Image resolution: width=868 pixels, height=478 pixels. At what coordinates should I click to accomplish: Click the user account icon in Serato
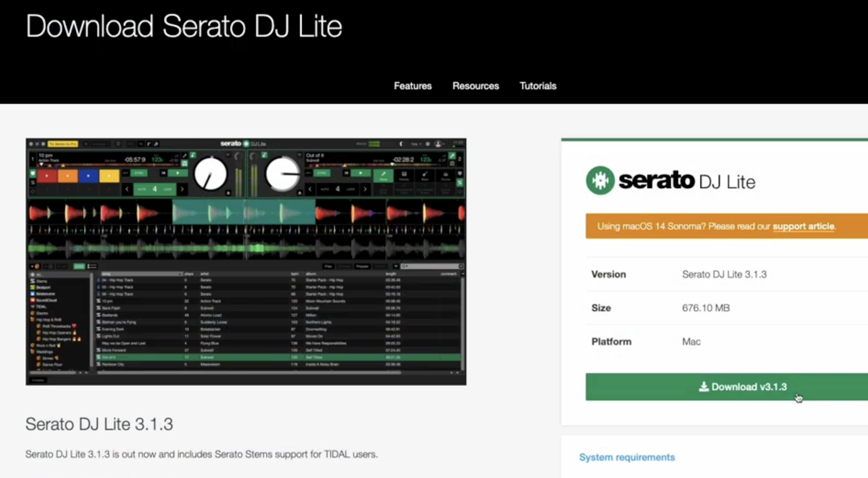click(438, 144)
